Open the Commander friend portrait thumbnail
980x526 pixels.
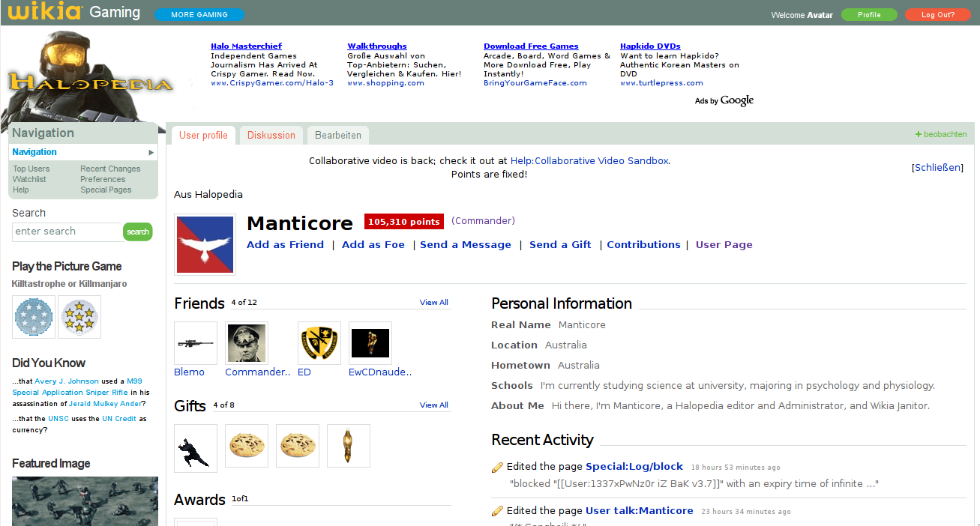tap(247, 343)
